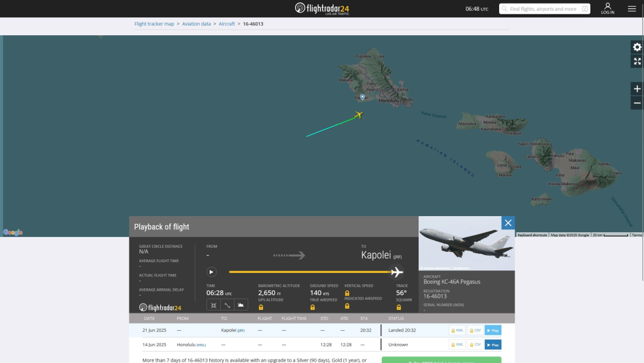Image resolution: width=644 pixels, height=363 pixels.
Task: Close the flight playback panel
Action: (x=508, y=223)
